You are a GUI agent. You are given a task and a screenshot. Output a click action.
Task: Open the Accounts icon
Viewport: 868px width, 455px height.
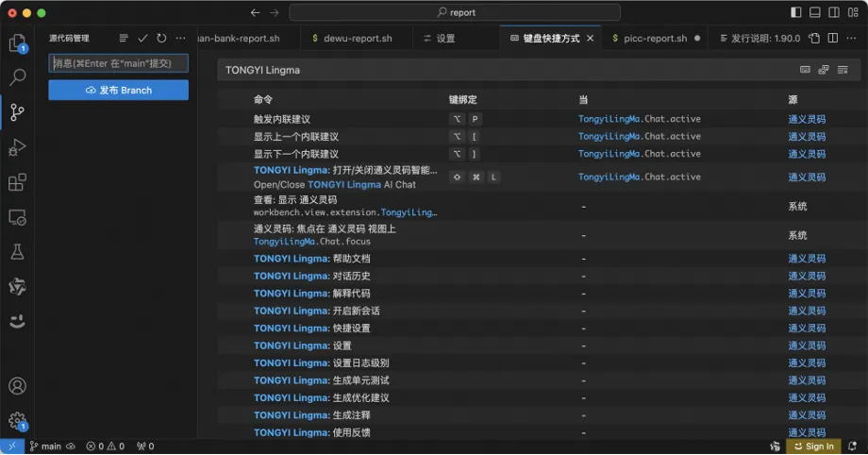[x=17, y=386]
